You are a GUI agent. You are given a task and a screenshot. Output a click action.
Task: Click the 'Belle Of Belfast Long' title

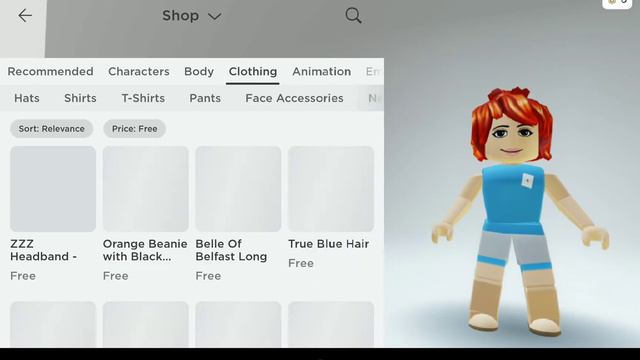(231, 250)
